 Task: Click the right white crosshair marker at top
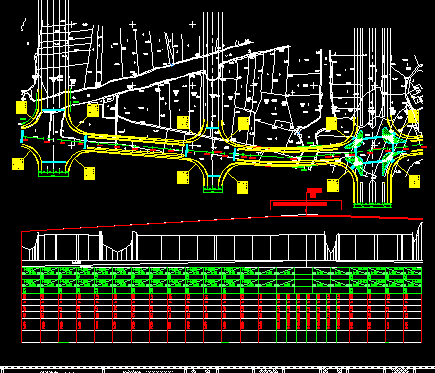(x=193, y=24)
